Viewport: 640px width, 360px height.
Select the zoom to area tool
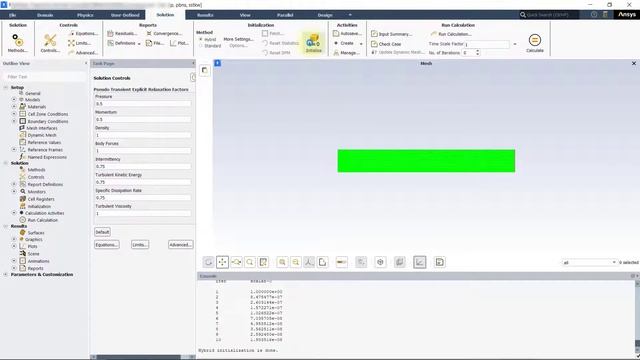(250, 262)
